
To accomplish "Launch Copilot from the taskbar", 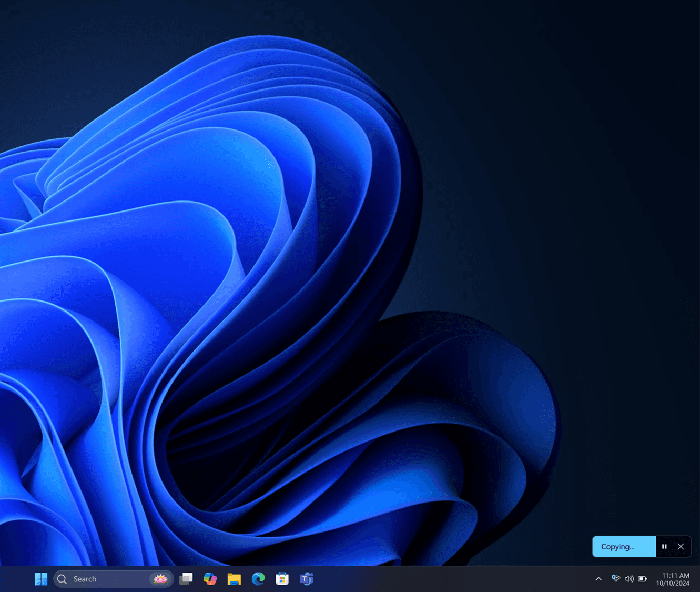I will click(x=210, y=579).
